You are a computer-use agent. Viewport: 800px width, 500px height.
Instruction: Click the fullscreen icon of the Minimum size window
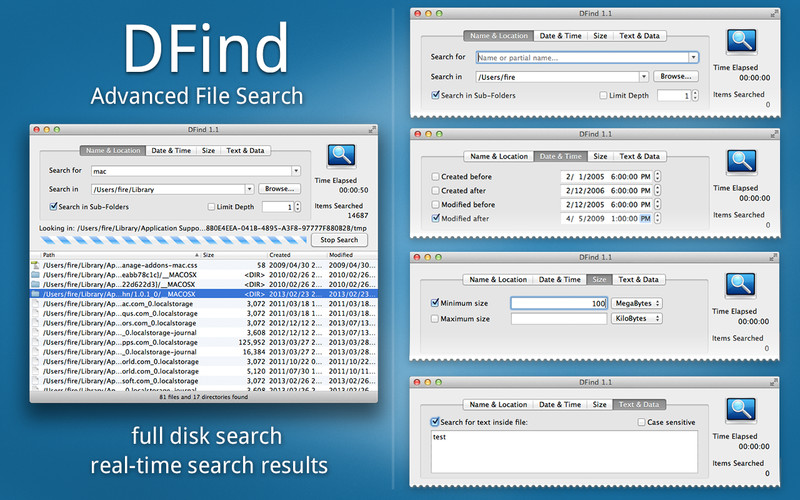click(x=773, y=258)
